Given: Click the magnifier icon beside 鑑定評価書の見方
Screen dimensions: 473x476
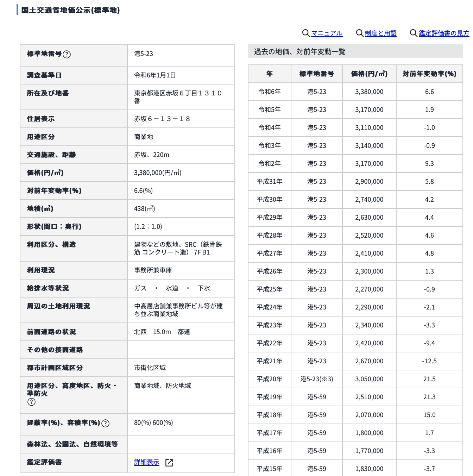Looking at the screenshot, I should click(414, 33).
